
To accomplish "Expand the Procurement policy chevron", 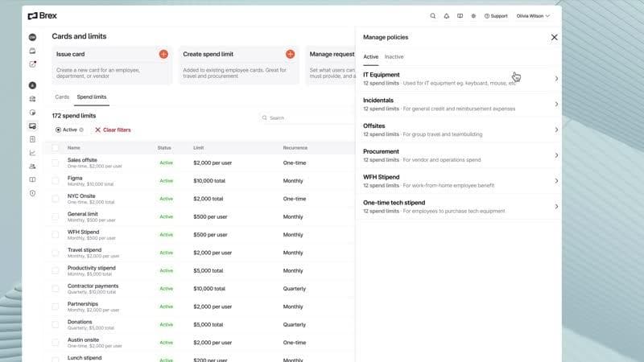I will (556, 155).
